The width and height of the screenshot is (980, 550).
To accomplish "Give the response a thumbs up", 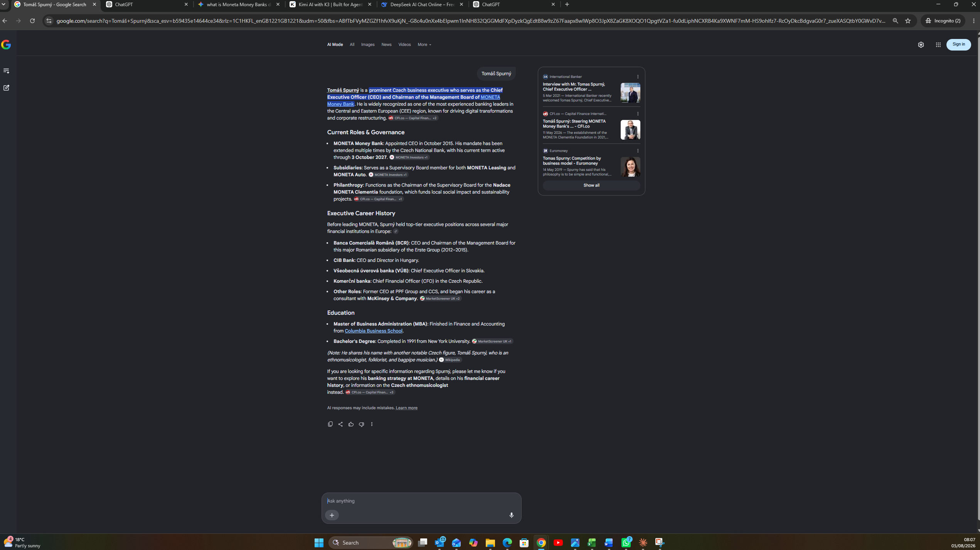I will (x=351, y=424).
